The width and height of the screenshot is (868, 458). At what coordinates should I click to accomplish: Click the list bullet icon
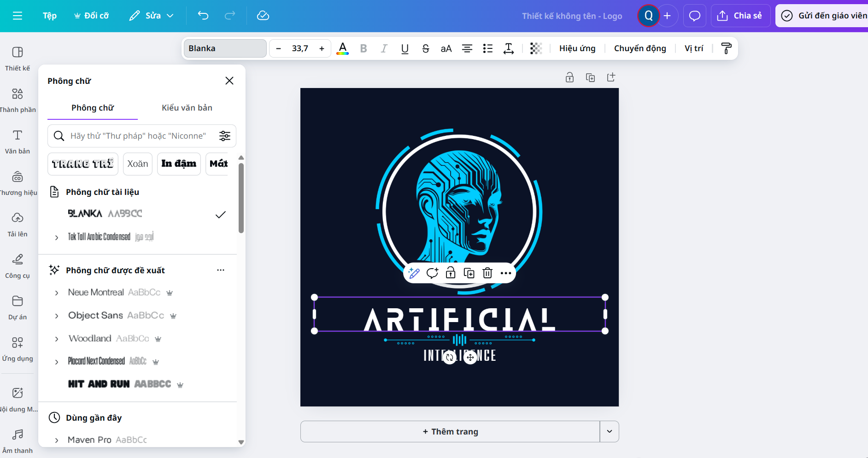(x=487, y=48)
